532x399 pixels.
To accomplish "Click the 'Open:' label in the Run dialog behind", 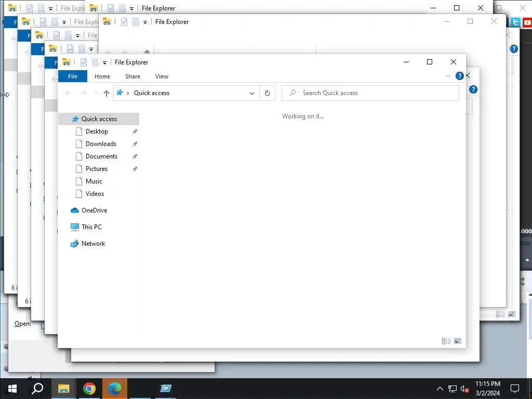I will click(23, 324).
